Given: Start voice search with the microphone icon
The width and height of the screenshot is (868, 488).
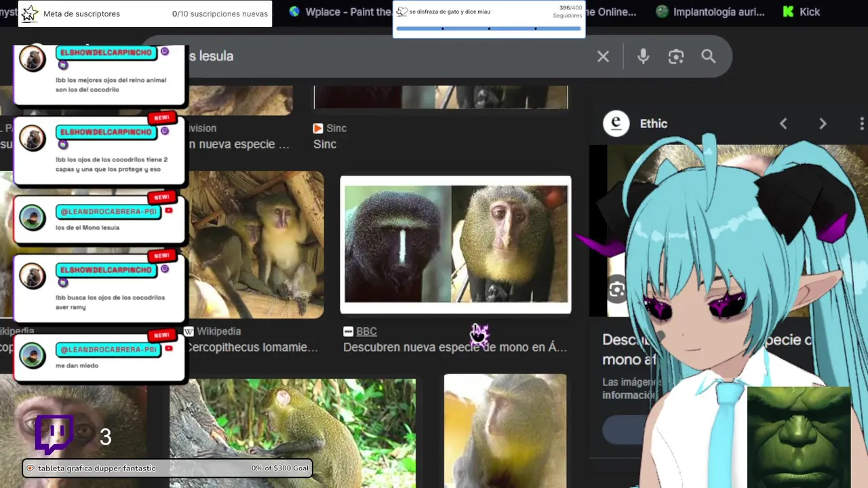Looking at the screenshot, I should click(x=643, y=56).
